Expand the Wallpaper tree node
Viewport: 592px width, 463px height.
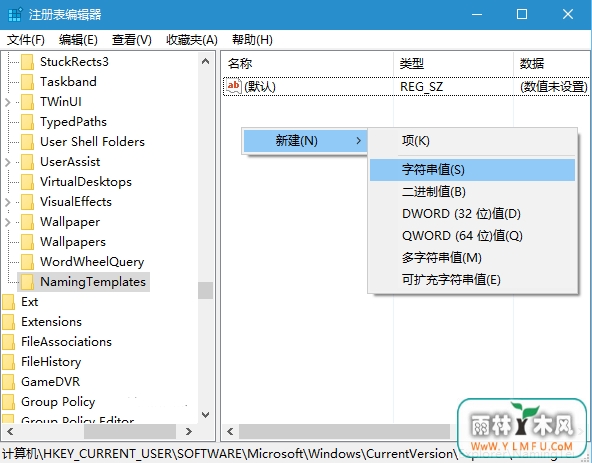[8, 222]
